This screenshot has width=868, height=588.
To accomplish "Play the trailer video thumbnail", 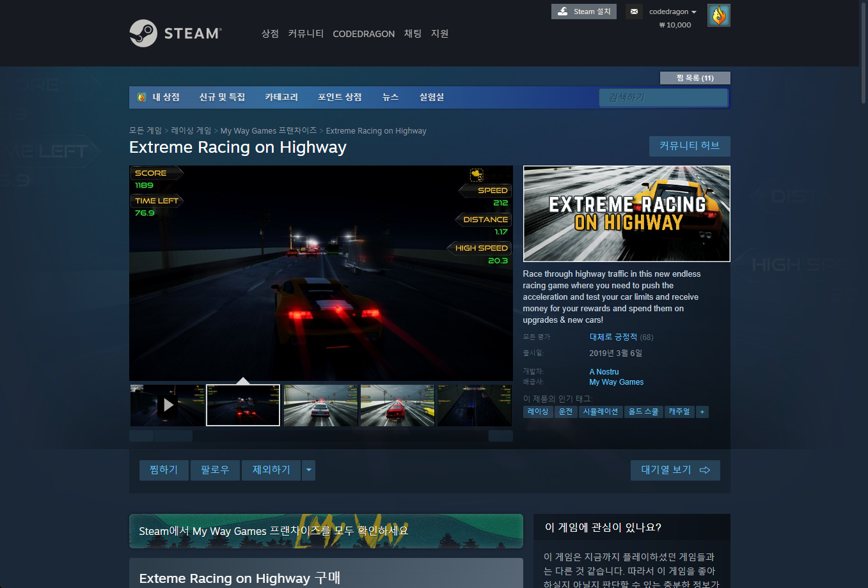I will [x=167, y=405].
